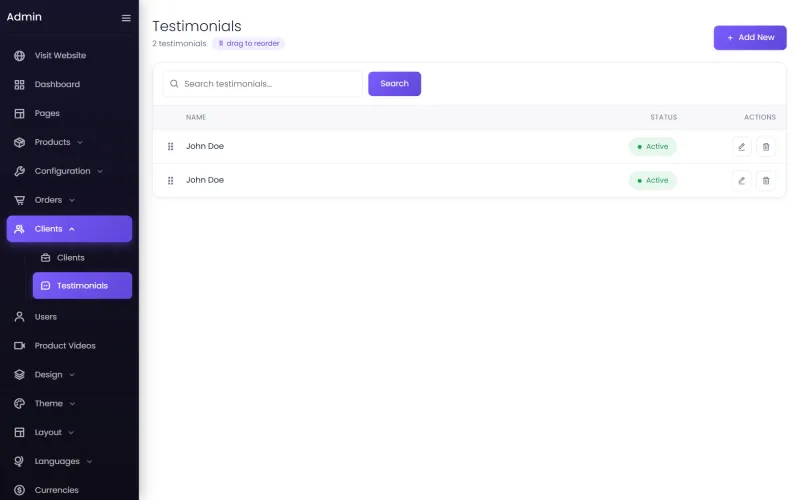The width and height of the screenshot is (800, 500).
Task: Click the Users person icon
Action: 19,317
